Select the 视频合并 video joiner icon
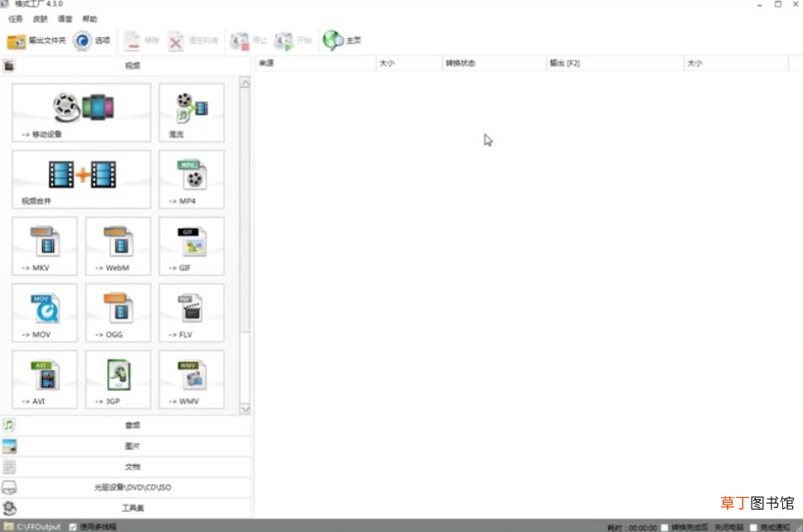803x532 pixels. pos(81,179)
